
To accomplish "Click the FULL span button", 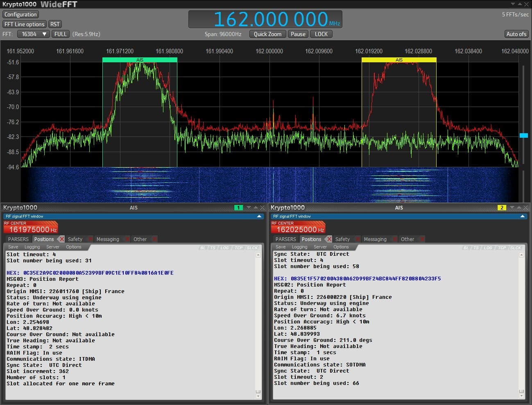I will (x=61, y=34).
